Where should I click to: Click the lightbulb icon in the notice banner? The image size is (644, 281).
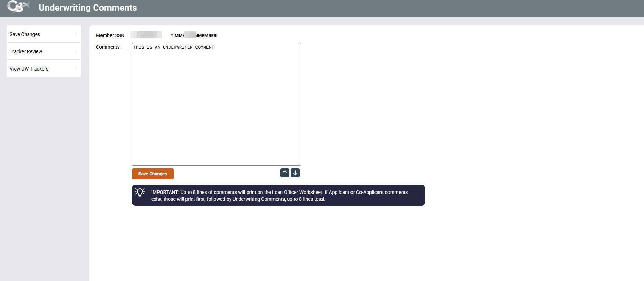(140, 193)
